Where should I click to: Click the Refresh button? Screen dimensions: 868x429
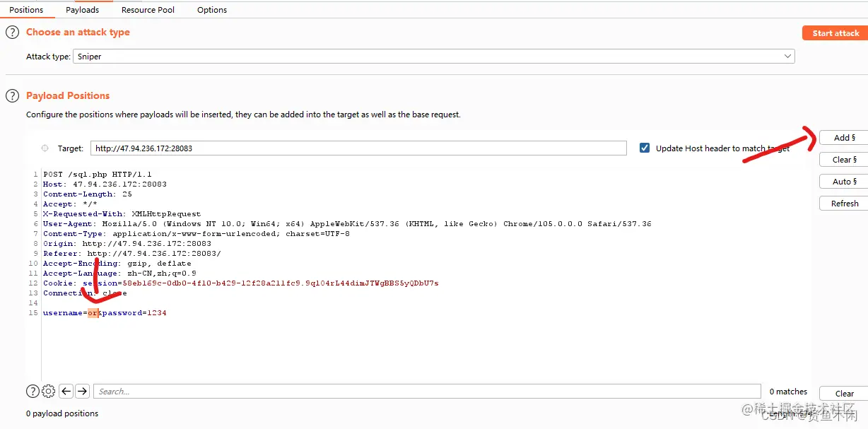point(844,204)
